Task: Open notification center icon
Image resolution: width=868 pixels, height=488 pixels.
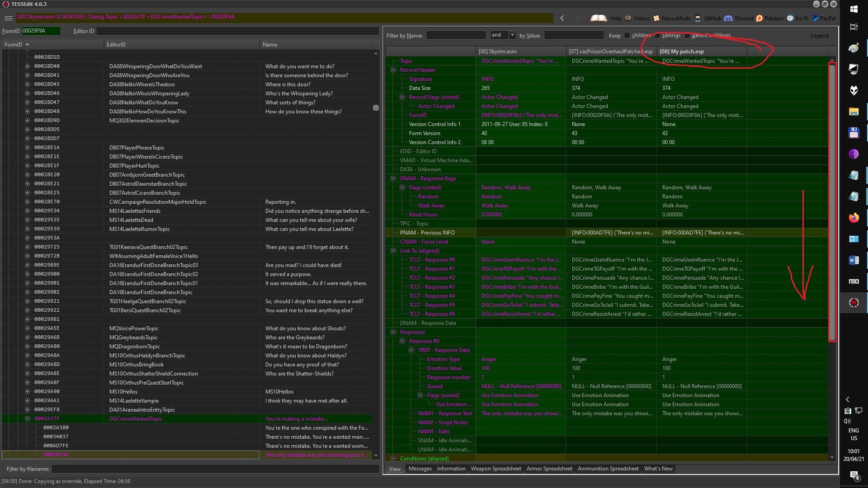Action: [854, 475]
